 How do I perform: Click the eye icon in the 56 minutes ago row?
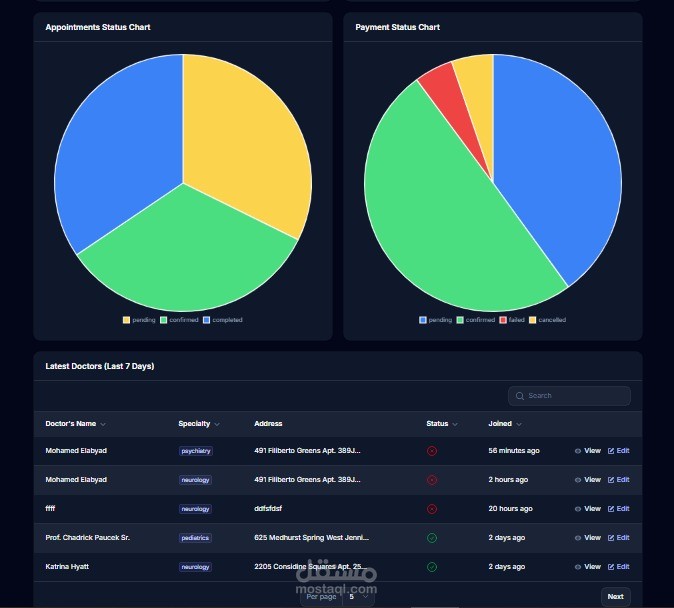coord(578,451)
